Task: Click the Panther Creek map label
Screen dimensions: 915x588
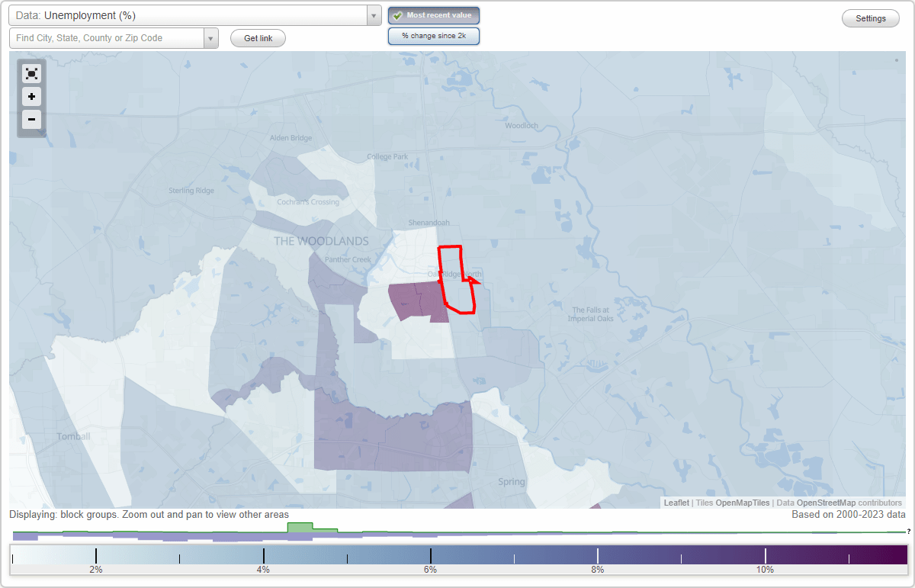Action: (x=348, y=259)
